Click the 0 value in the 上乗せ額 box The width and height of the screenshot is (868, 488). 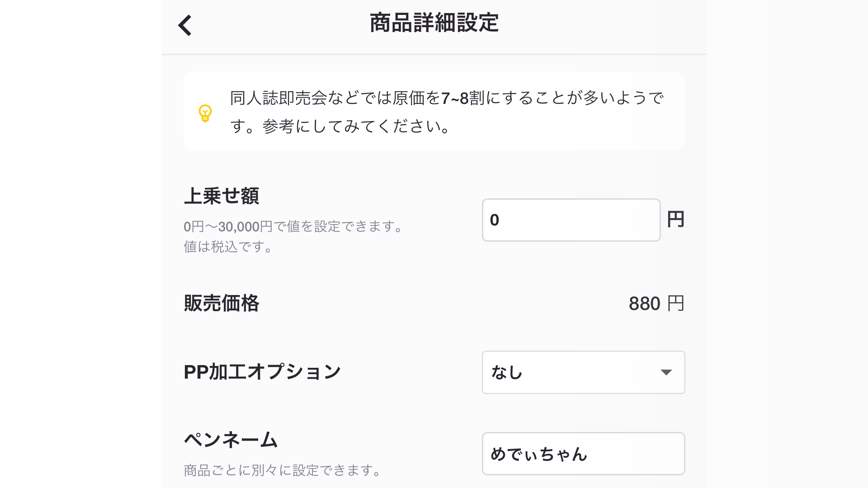495,220
